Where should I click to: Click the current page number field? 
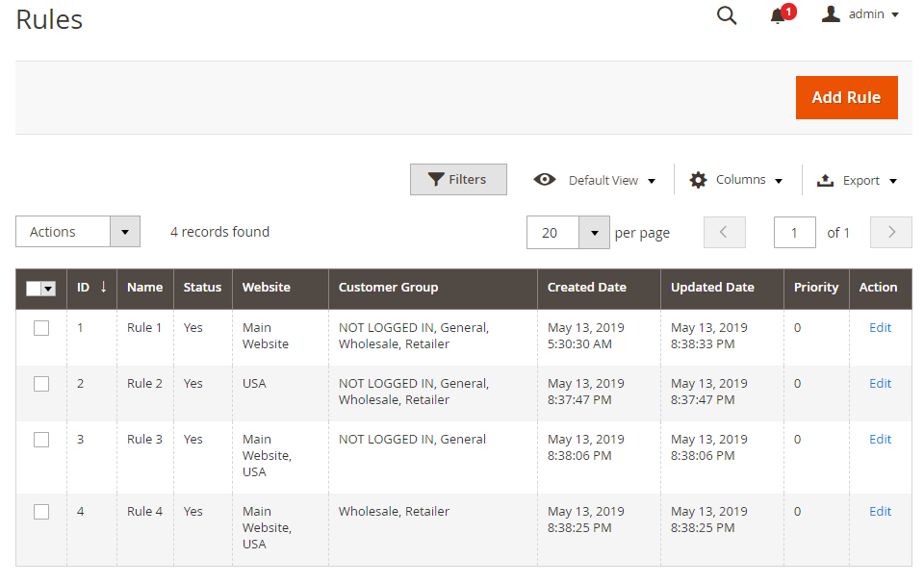click(795, 233)
